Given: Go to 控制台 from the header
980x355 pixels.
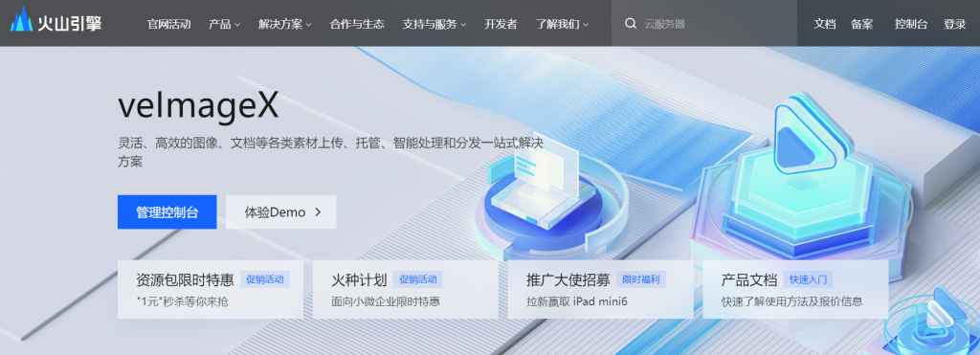Looking at the screenshot, I should (x=911, y=24).
